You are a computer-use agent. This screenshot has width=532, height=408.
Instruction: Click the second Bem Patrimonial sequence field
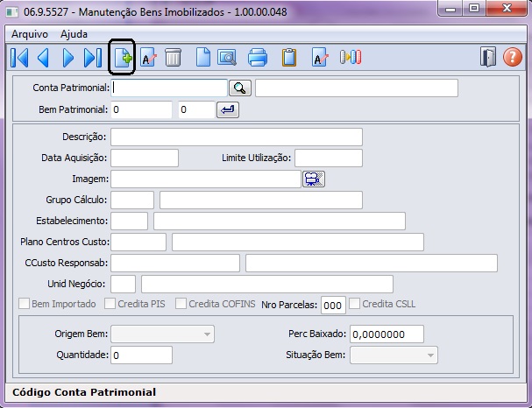(x=197, y=109)
